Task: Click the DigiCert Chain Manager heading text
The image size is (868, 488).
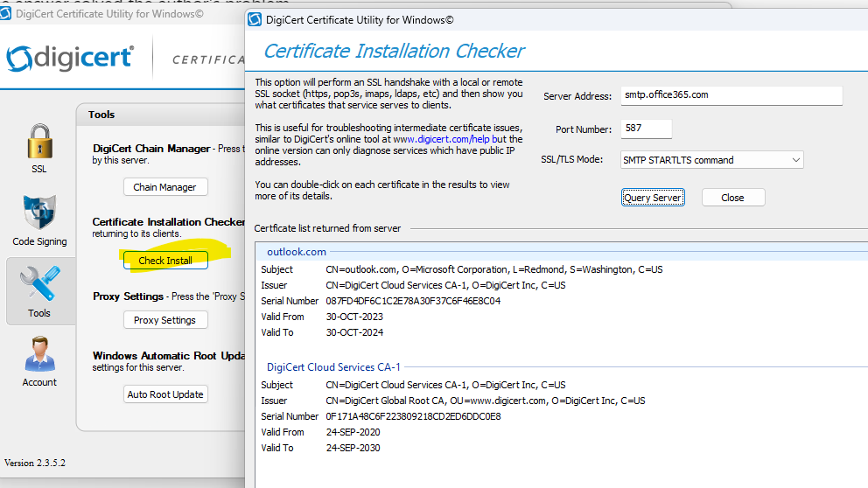Action: [x=151, y=149]
